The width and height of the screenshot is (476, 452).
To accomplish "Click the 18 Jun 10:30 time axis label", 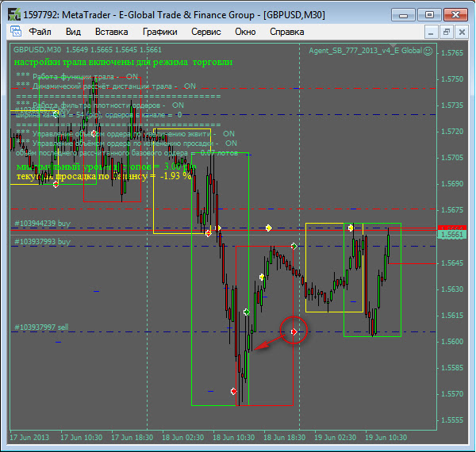I will 233,438.
